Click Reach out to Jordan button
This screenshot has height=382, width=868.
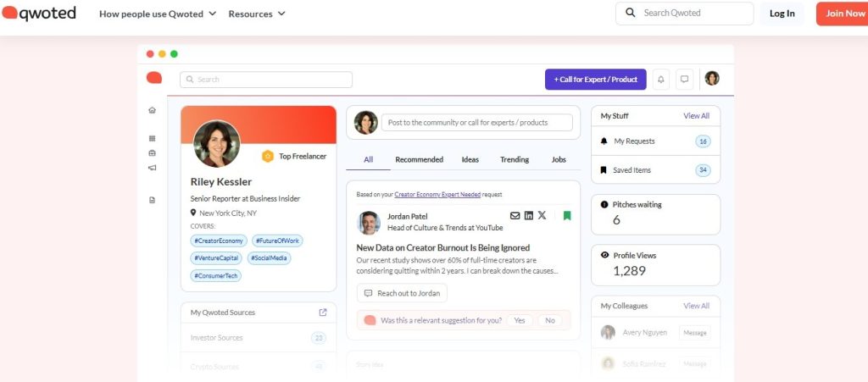[x=402, y=293]
